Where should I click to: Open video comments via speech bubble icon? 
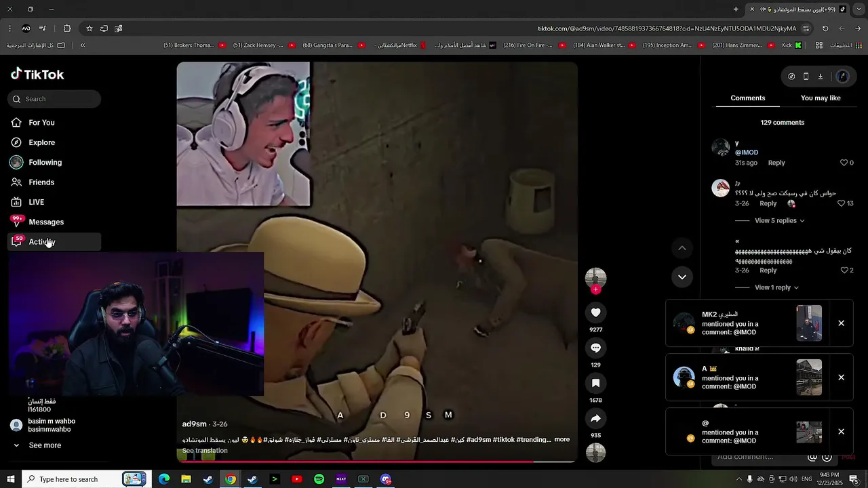pos(595,348)
